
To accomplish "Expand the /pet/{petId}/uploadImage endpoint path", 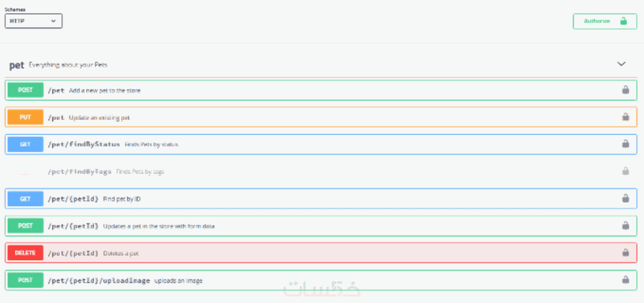I will tap(99, 281).
